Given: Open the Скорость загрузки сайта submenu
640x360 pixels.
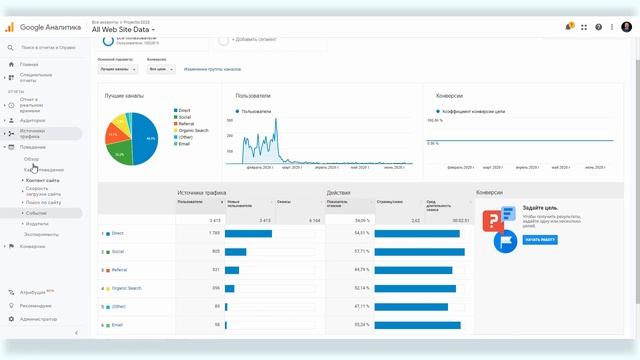Looking at the screenshot, I should (43, 191).
